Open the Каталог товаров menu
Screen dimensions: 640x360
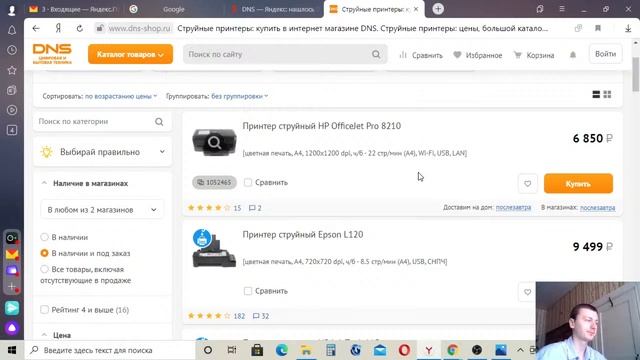(130, 54)
